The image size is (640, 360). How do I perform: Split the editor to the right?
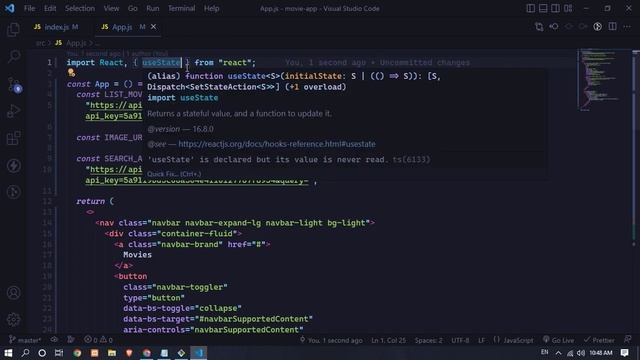613,27
